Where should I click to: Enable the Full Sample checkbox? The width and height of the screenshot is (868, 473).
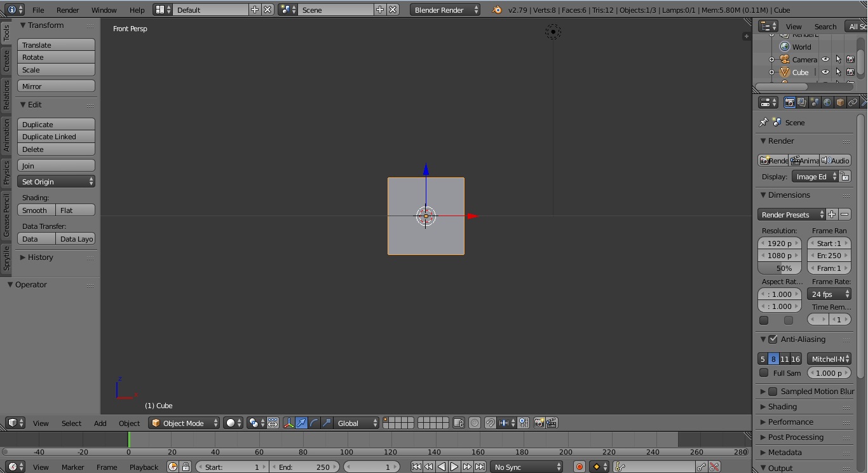[x=764, y=373]
